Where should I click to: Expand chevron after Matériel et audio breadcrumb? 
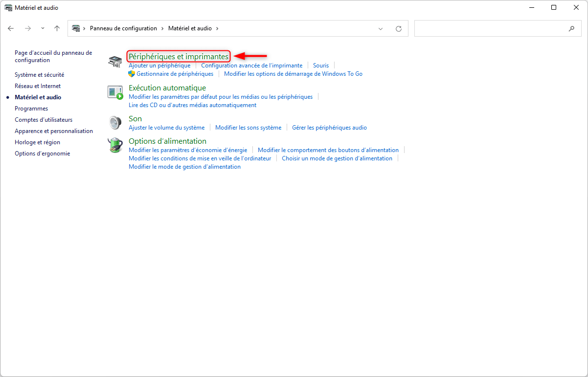(217, 28)
